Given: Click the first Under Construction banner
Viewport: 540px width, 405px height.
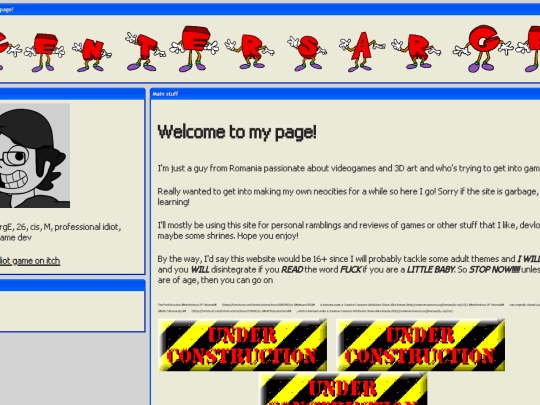Looking at the screenshot, I should click(242, 345).
